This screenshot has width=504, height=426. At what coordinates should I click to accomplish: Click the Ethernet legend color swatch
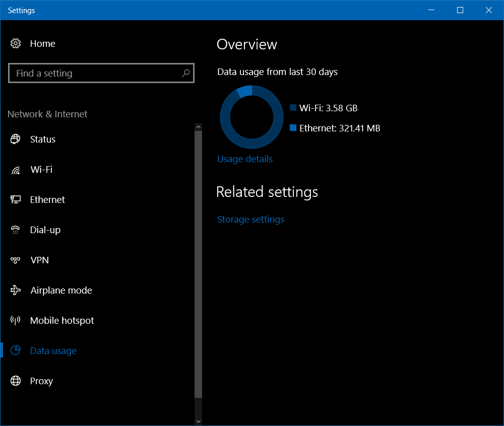click(293, 128)
